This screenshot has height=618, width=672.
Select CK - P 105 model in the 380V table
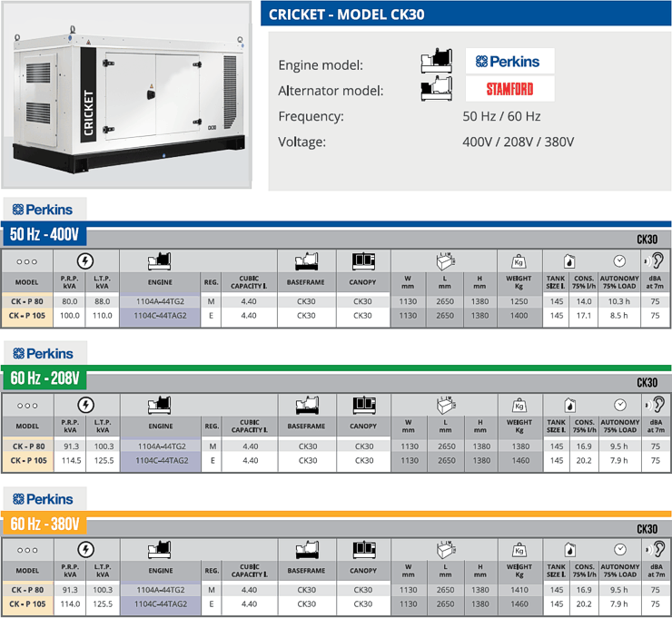[27, 603]
